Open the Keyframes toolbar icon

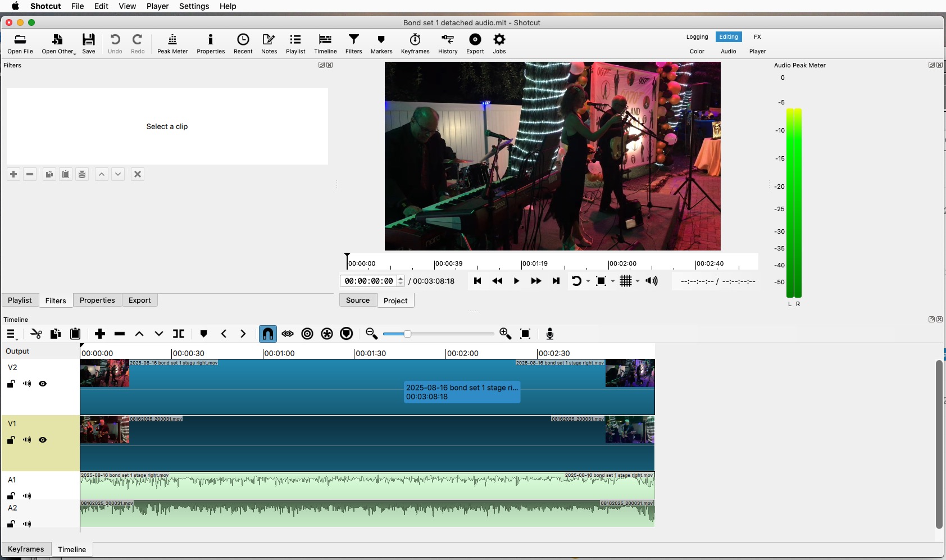[415, 44]
